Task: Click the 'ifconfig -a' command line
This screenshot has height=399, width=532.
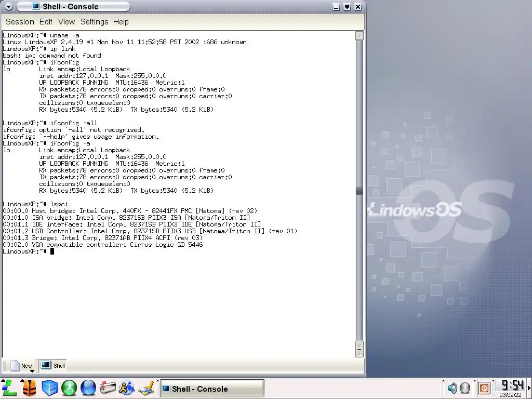Action: 46,143
